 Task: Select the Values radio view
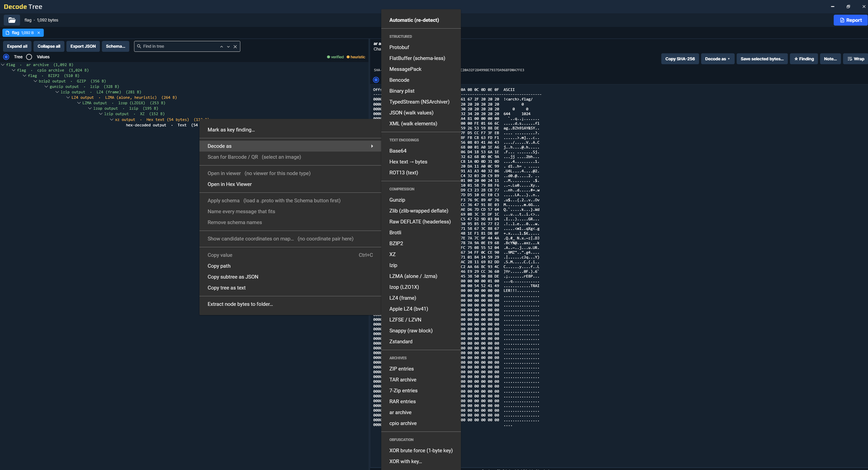(x=29, y=57)
